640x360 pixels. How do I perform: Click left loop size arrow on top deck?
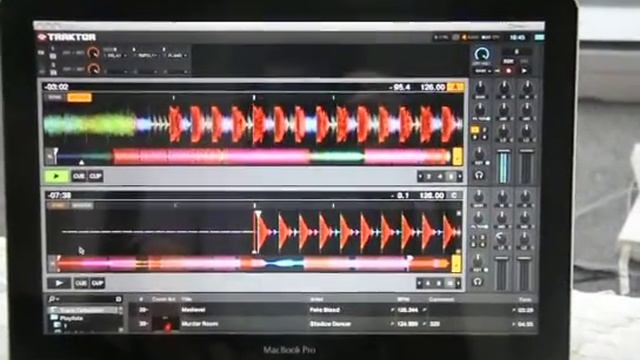coord(420,176)
